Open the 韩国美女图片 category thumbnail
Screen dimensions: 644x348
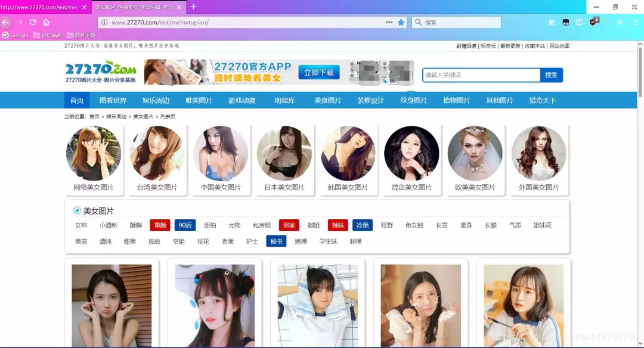pyautogui.click(x=348, y=154)
